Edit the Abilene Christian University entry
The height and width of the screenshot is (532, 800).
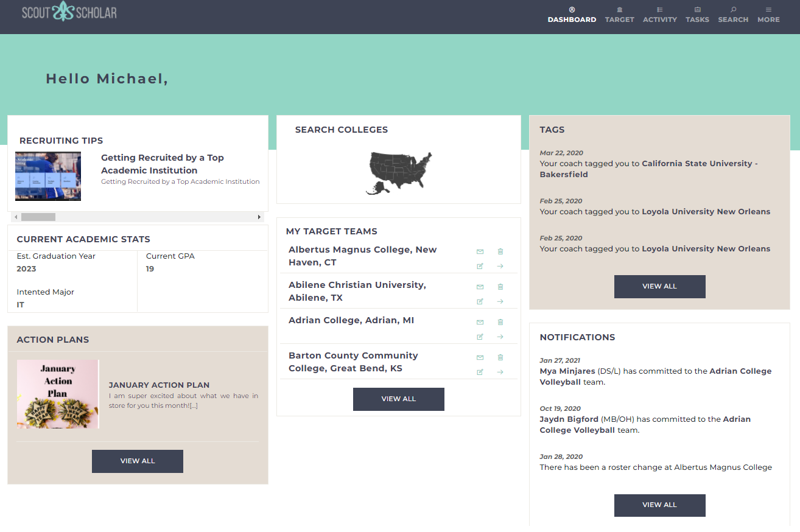point(480,301)
